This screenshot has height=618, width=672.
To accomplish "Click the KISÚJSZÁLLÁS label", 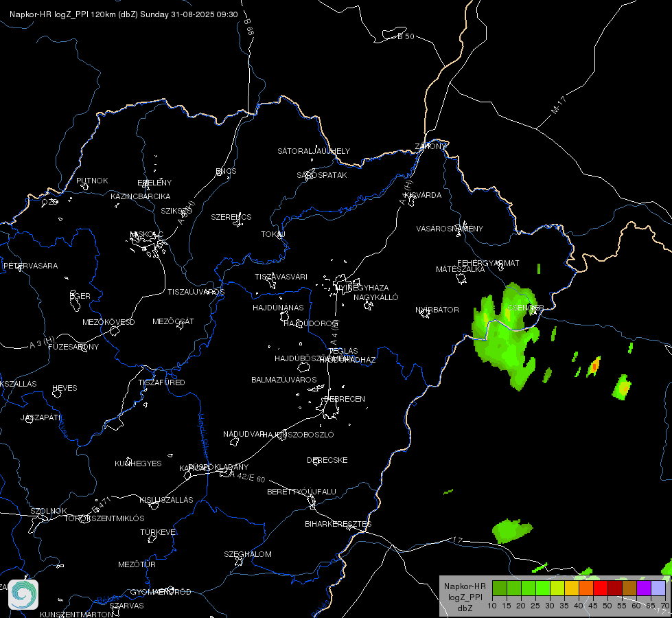I will tap(166, 500).
